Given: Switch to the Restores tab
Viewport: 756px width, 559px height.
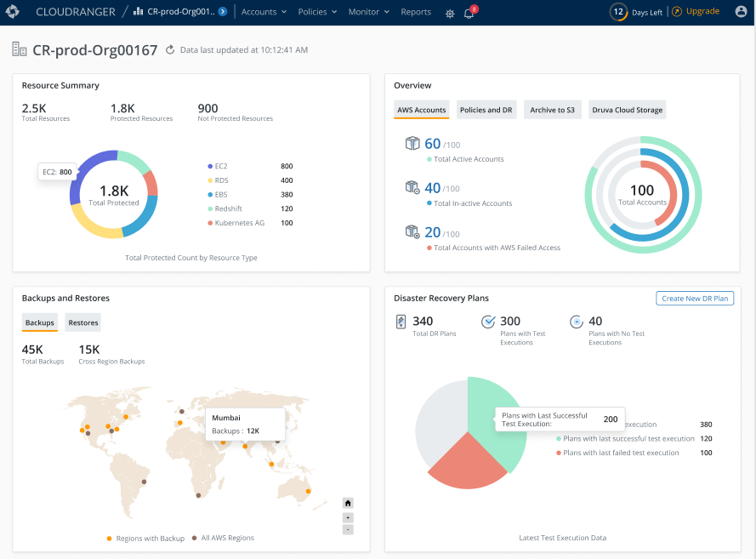Looking at the screenshot, I should [x=82, y=322].
